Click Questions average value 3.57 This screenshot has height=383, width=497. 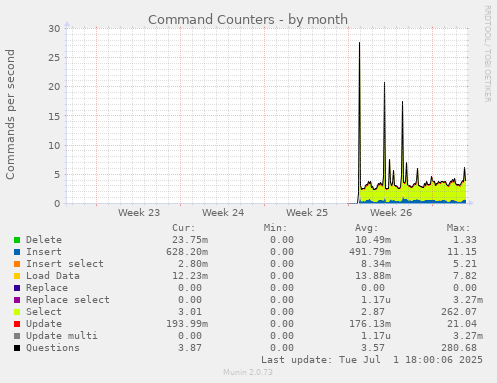(373, 348)
